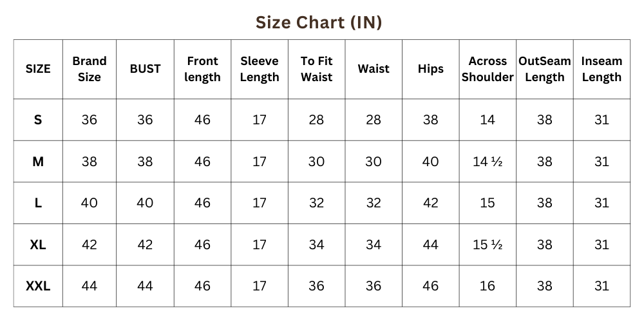Select the M size row label

point(38,162)
